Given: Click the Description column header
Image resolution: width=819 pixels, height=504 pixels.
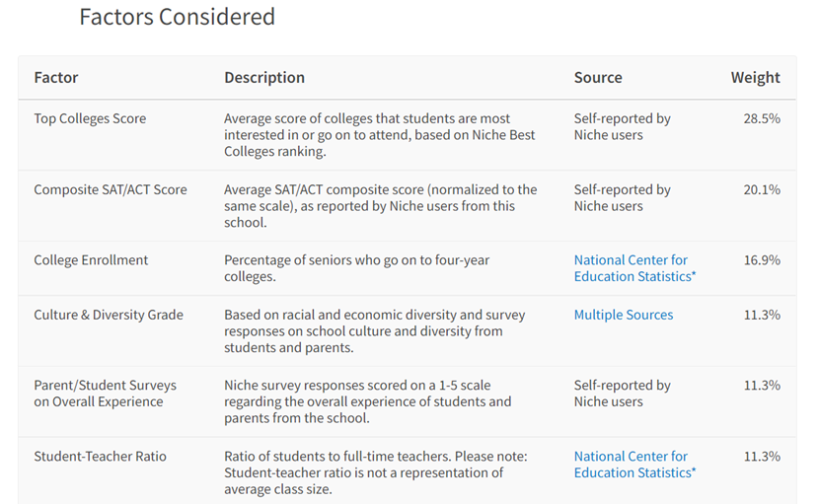Looking at the screenshot, I should pos(264,77).
